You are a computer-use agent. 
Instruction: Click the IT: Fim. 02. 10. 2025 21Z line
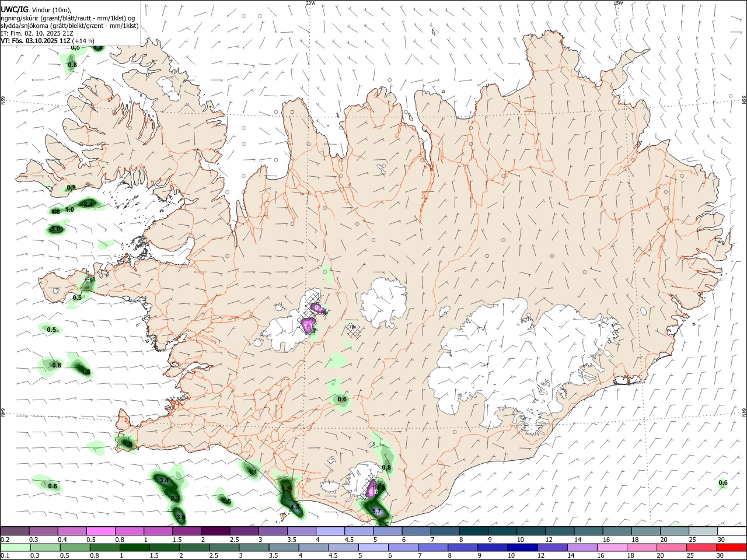tap(37, 34)
